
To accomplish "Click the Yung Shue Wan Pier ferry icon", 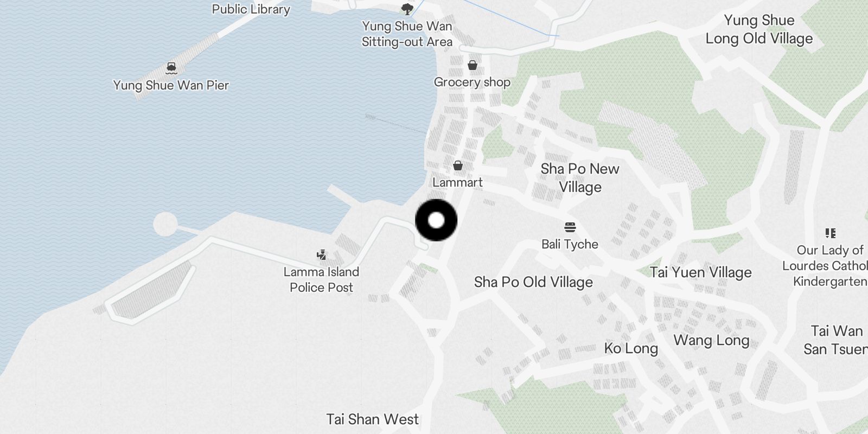I will [x=171, y=68].
